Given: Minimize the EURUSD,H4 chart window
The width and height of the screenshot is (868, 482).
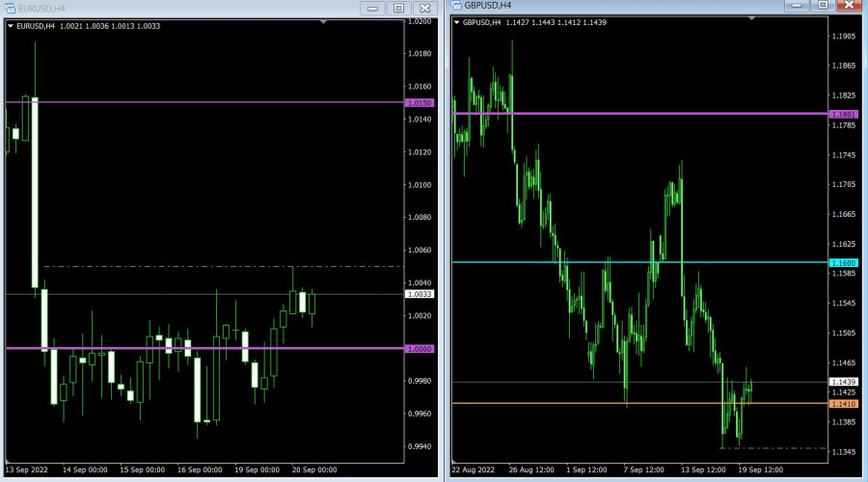Looking at the screenshot, I should tap(372, 8).
